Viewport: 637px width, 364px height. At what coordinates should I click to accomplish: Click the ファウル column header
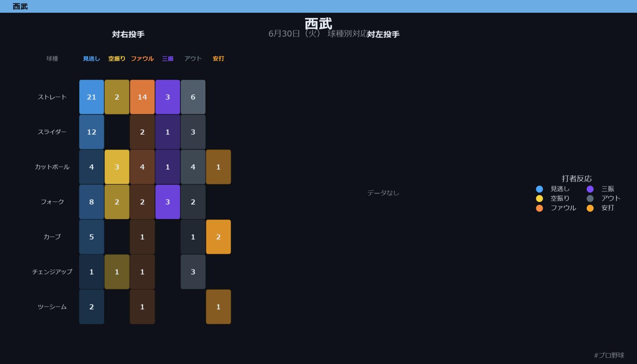pos(142,59)
